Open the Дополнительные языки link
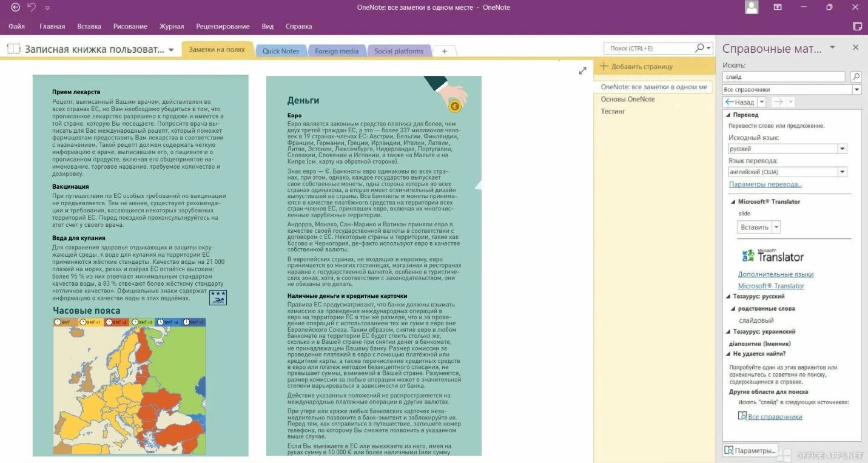 click(x=776, y=274)
